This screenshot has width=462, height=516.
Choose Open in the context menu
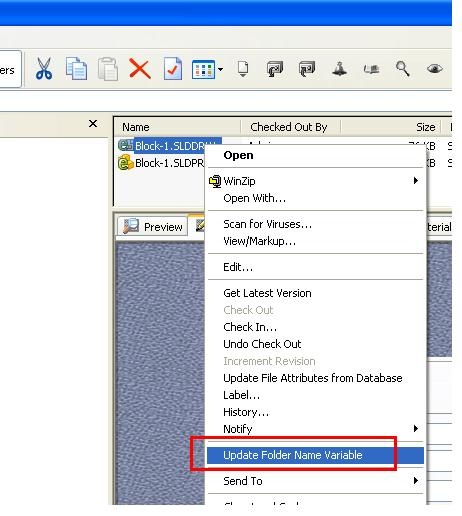pos(315,155)
